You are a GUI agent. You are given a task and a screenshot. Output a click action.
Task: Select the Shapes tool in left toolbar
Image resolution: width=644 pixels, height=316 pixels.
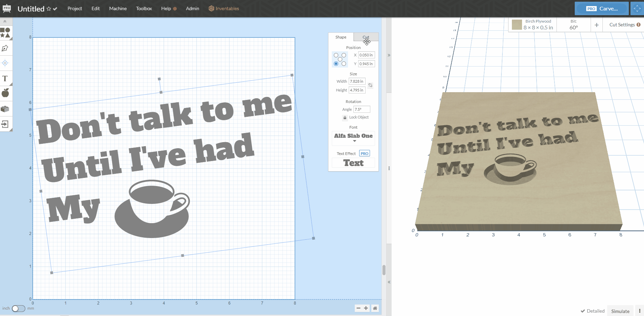coord(5,33)
